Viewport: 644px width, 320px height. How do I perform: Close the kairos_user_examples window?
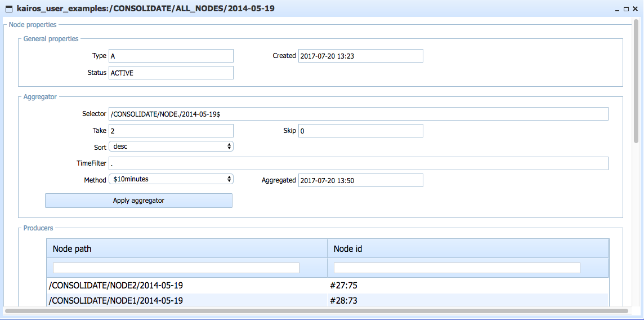pyautogui.click(x=635, y=8)
